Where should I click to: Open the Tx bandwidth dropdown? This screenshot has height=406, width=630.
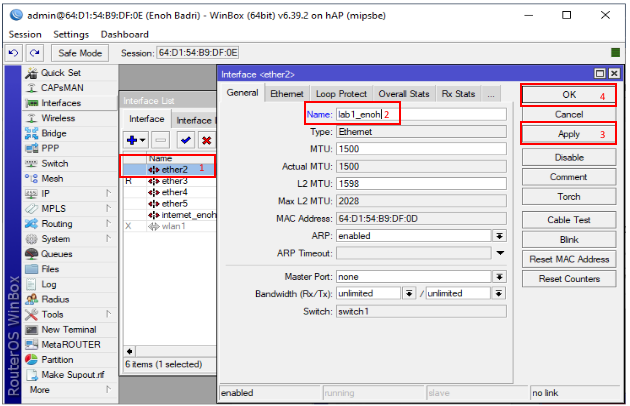pos(499,293)
